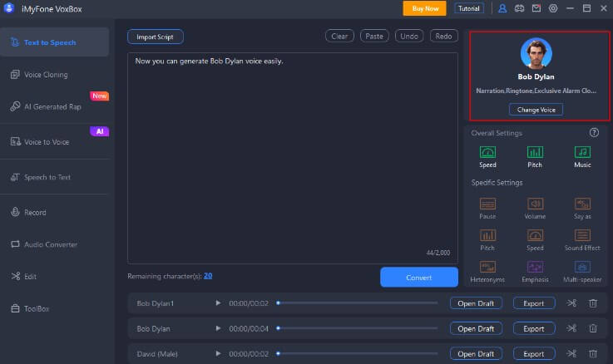613x364 pixels.
Task: Open the Heteronyms setting
Action: coord(487,272)
